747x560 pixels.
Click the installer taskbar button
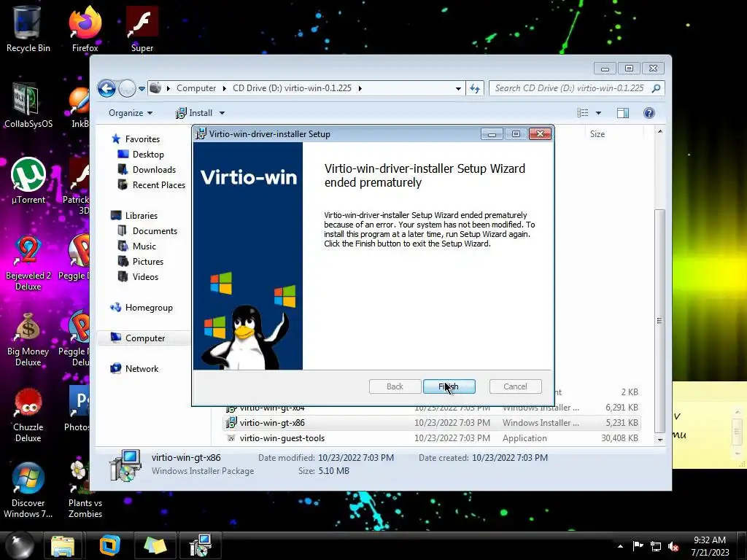(x=201, y=545)
